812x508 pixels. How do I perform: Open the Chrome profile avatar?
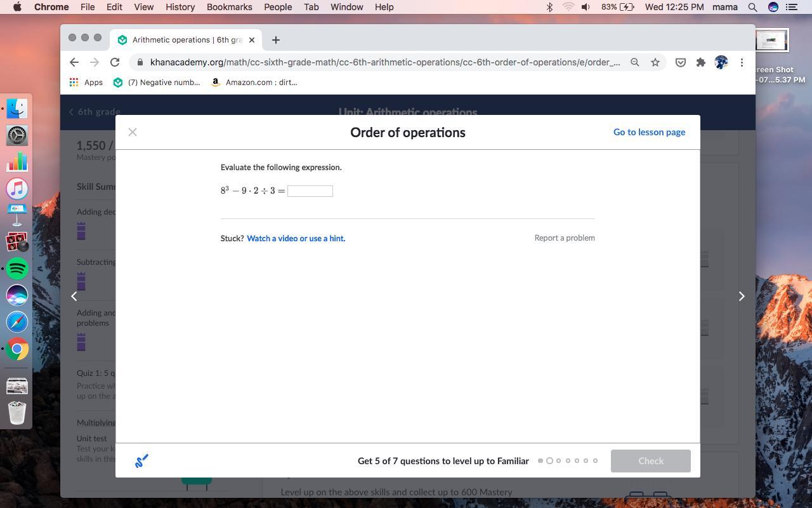pyautogui.click(x=721, y=62)
